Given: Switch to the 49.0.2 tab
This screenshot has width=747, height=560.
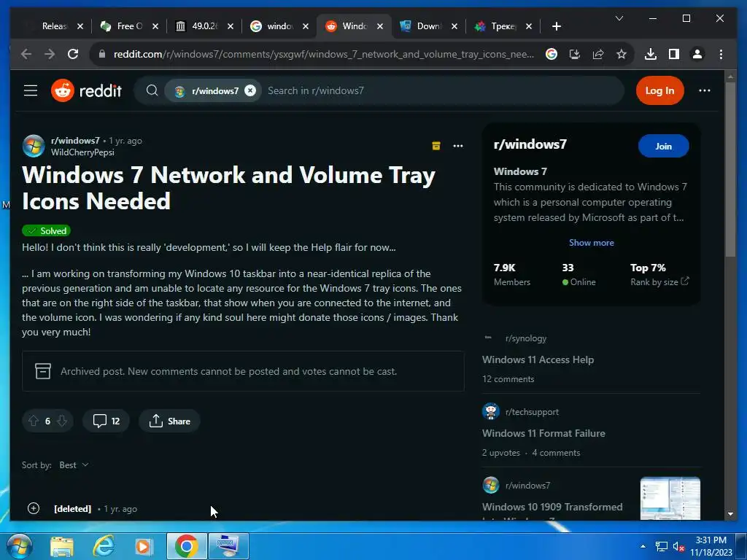Looking at the screenshot, I should pyautogui.click(x=204, y=26).
